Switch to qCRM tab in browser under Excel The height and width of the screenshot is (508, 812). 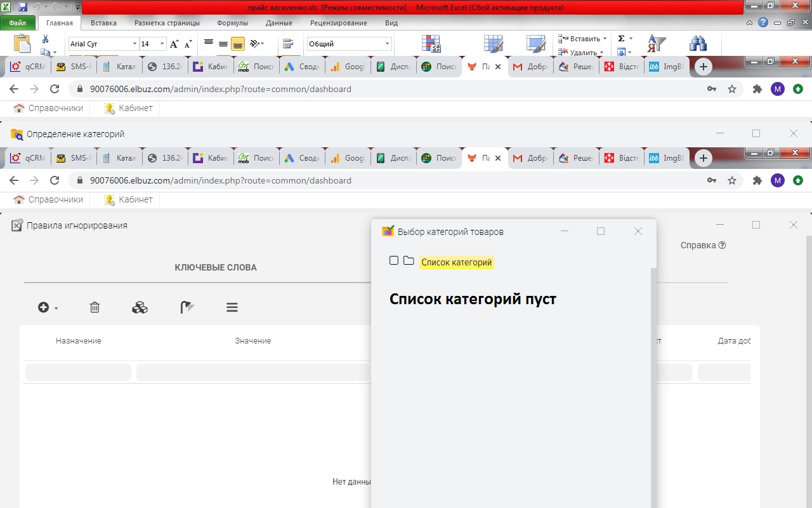[27, 67]
